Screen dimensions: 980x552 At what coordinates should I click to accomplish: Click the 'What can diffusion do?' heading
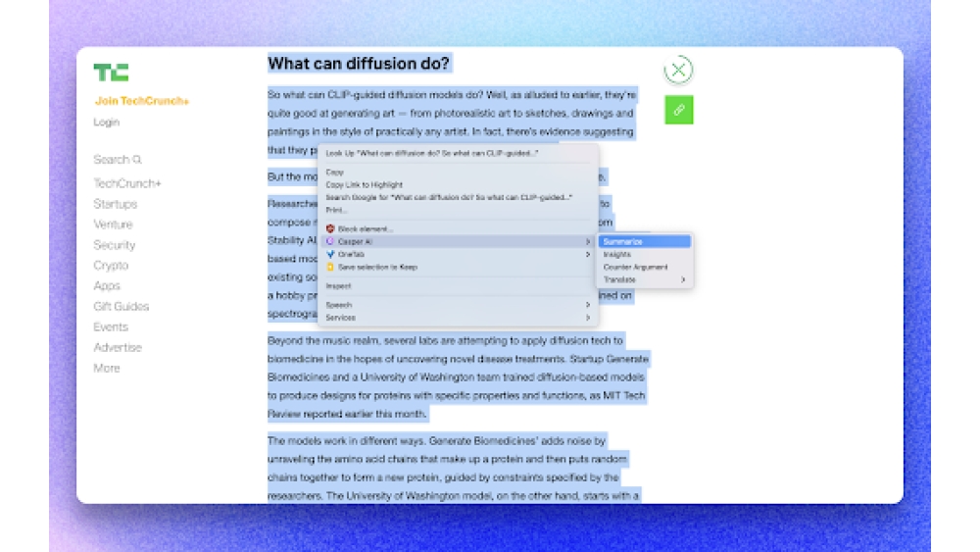(359, 63)
